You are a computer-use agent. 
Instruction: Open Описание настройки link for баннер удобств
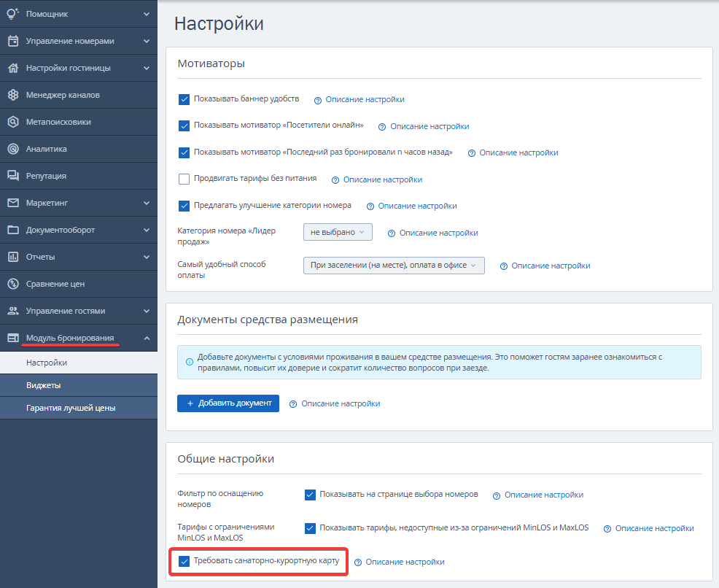click(x=365, y=99)
